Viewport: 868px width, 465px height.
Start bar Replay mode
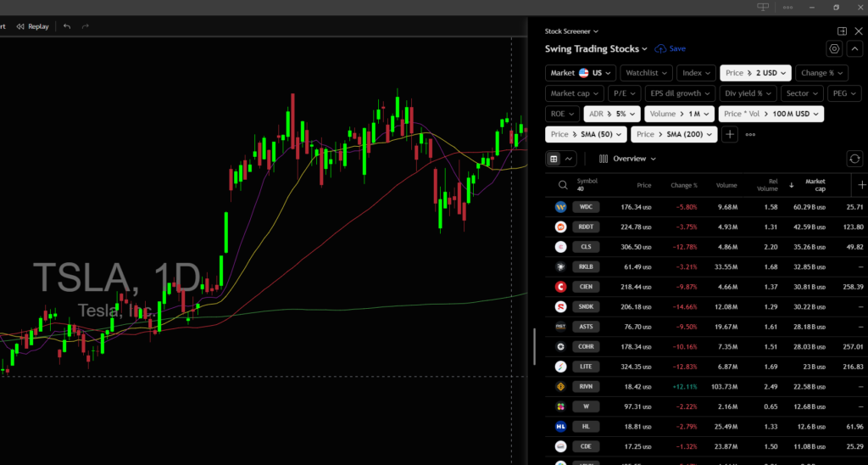click(x=33, y=26)
